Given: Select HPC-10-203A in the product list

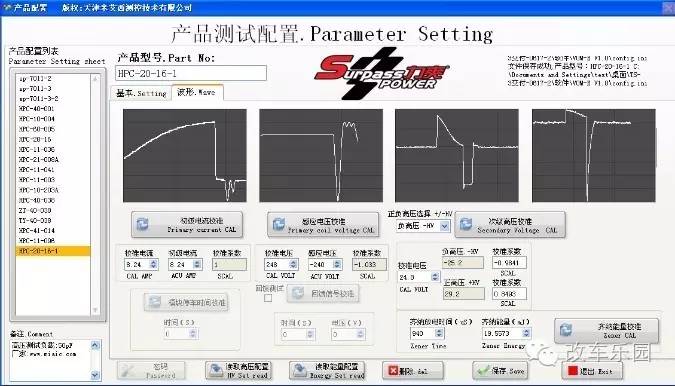Looking at the screenshot, I should click(53, 190).
